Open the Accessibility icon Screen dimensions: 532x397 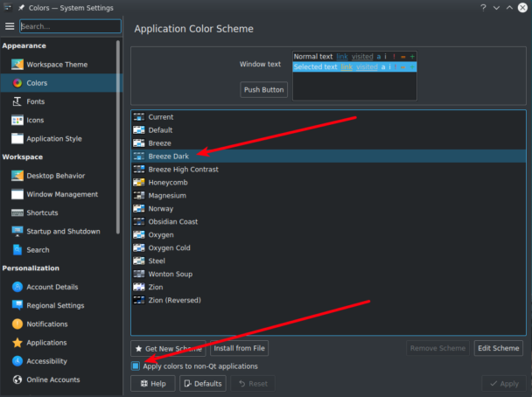[17, 361]
